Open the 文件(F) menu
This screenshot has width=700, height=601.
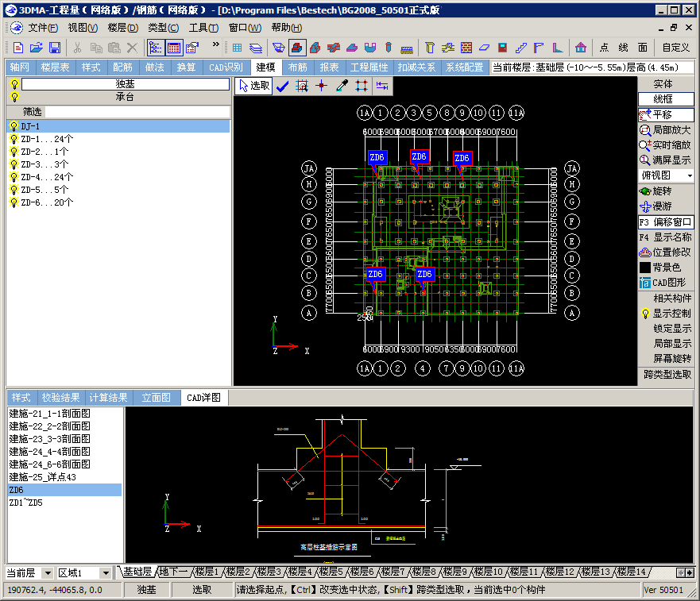point(43,28)
